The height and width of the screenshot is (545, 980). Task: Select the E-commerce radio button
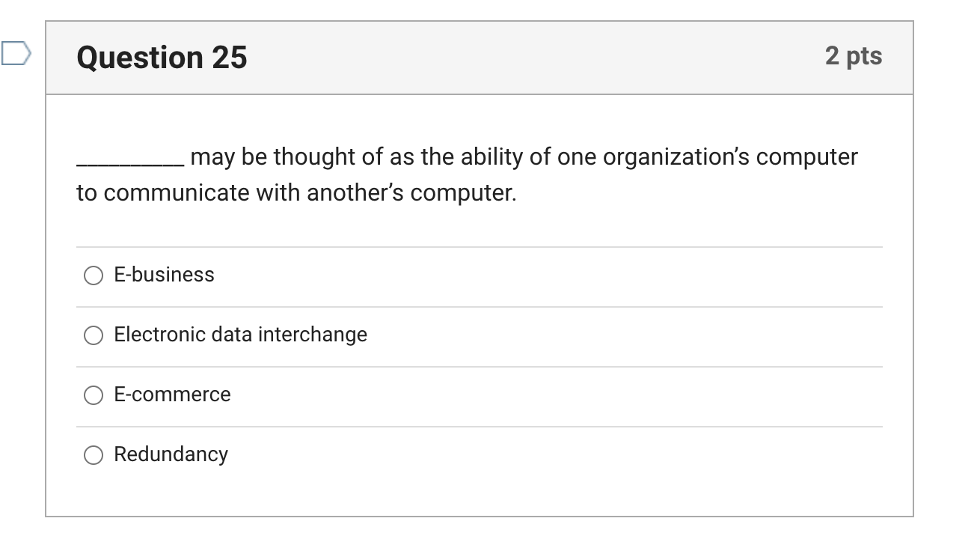tap(93, 395)
